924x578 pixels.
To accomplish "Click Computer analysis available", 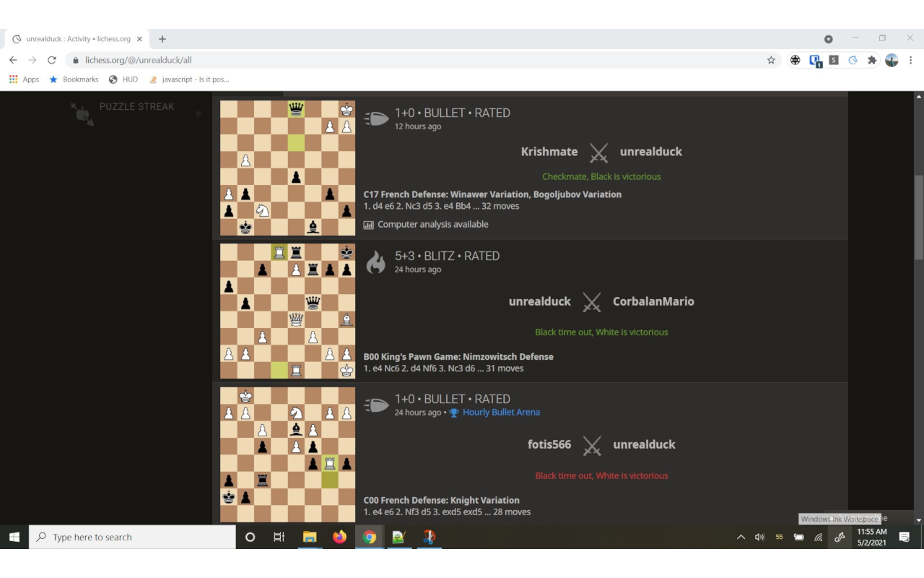I will (426, 225).
